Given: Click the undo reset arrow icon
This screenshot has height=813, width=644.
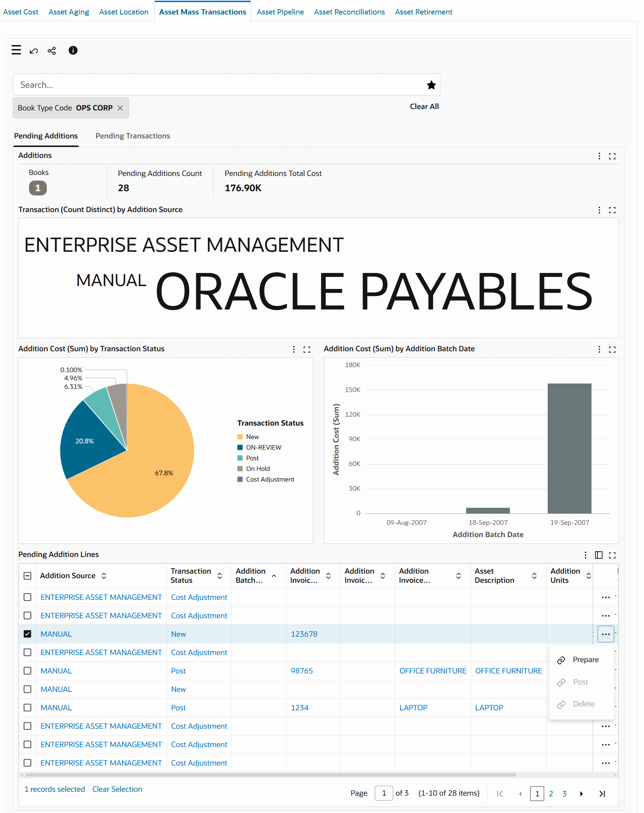Looking at the screenshot, I should coord(34,51).
